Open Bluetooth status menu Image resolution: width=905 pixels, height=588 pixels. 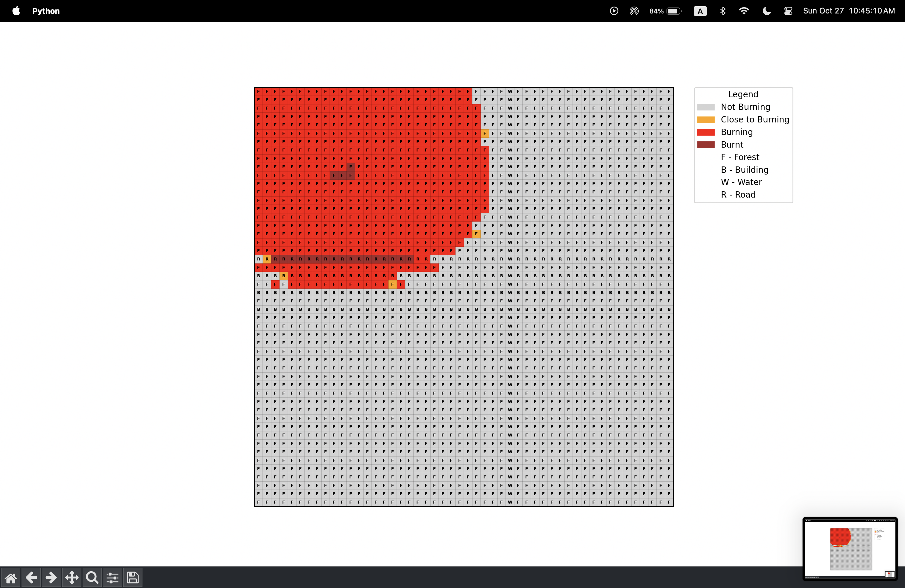coord(723,11)
